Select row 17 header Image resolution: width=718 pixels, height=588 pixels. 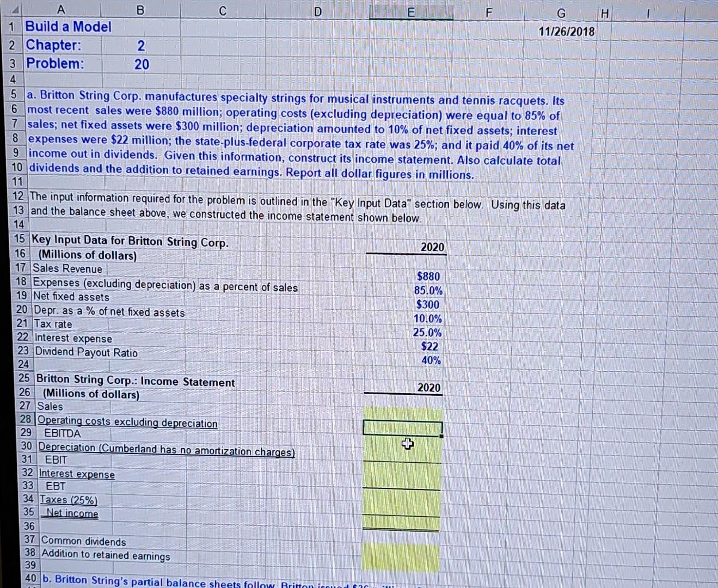pyautogui.click(x=20, y=268)
